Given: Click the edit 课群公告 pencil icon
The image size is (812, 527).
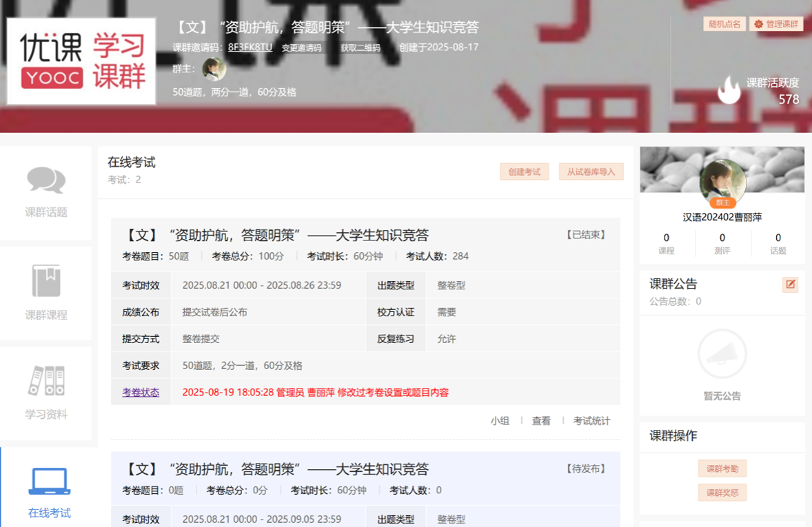Looking at the screenshot, I should point(790,285).
